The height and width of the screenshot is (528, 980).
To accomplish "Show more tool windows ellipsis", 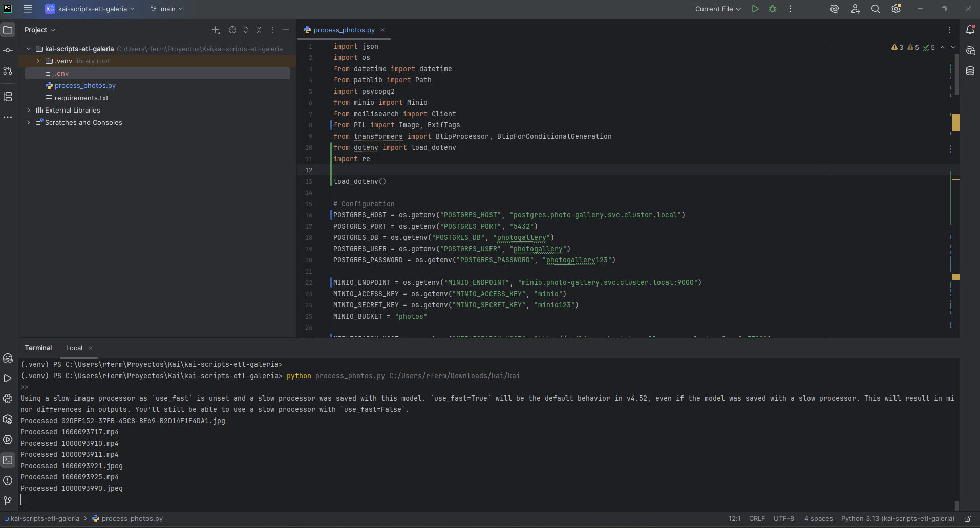I will [8, 117].
